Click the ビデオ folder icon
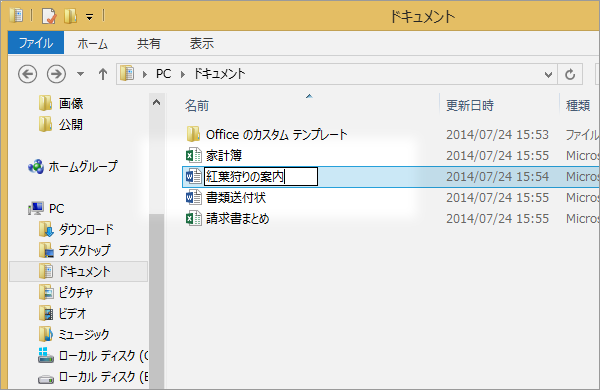 tap(46, 313)
